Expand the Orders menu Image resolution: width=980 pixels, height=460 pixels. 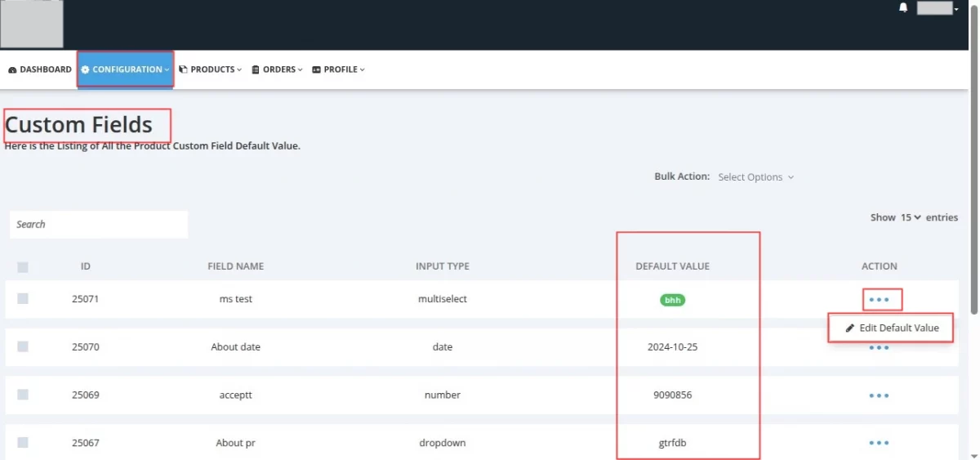[x=277, y=69]
